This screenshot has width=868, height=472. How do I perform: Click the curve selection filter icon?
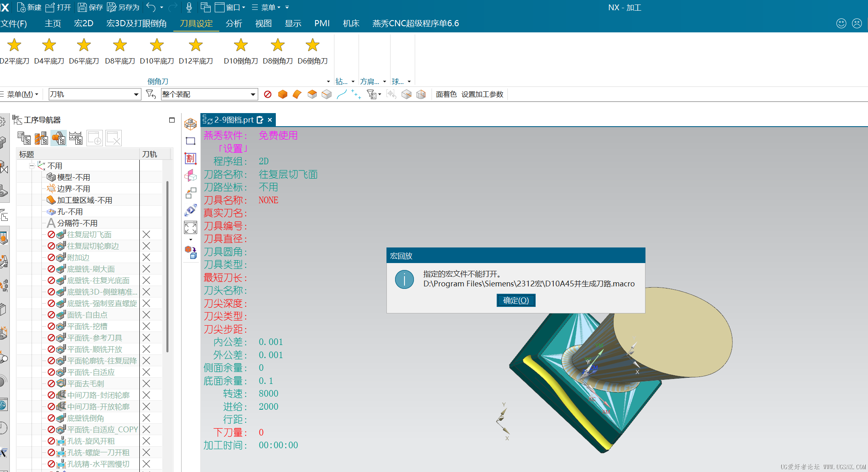341,94
